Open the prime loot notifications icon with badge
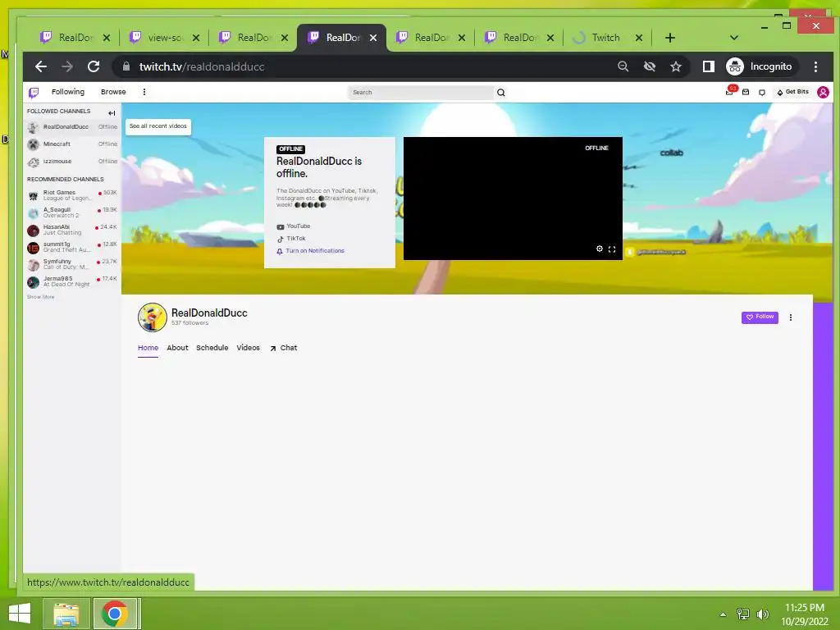 pyautogui.click(x=731, y=91)
